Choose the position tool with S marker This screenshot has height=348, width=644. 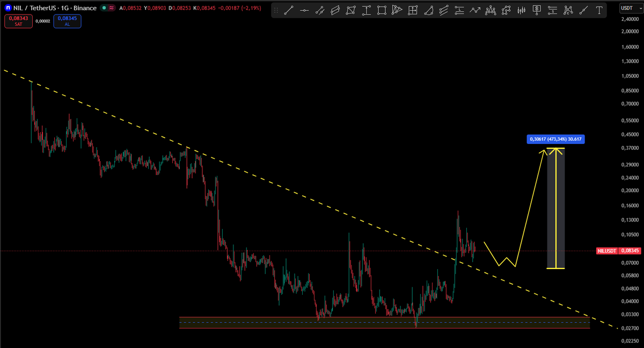[x=553, y=10]
